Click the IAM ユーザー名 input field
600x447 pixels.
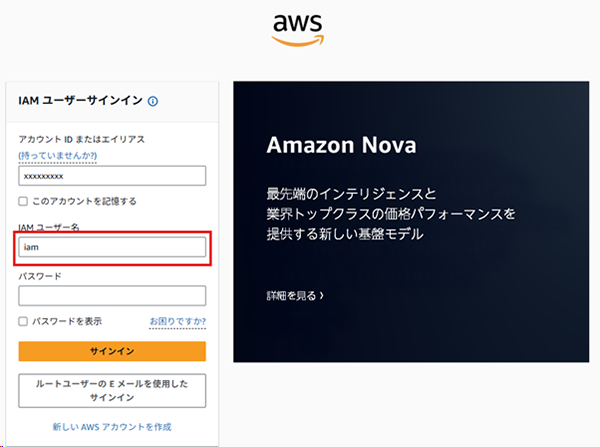click(112, 247)
